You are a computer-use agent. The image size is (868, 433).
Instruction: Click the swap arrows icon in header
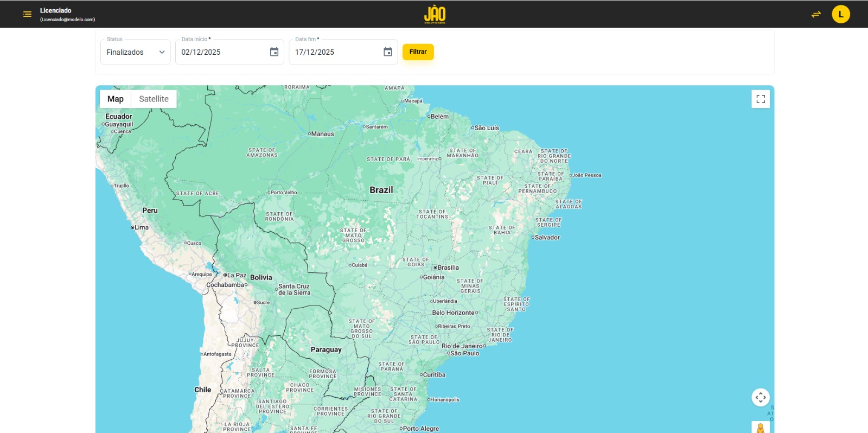coord(816,15)
